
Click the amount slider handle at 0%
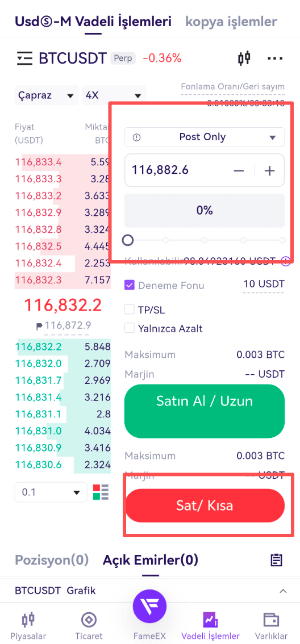(128, 240)
